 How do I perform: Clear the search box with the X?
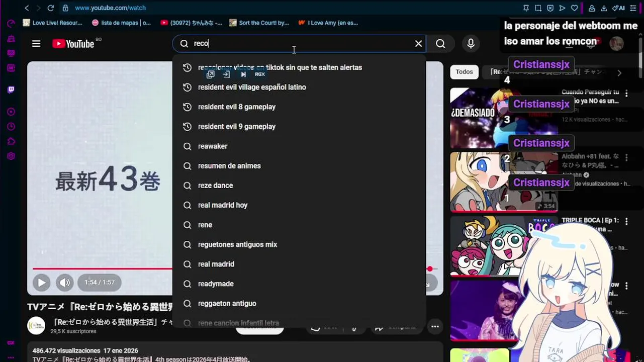pyautogui.click(x=418, y=44)
